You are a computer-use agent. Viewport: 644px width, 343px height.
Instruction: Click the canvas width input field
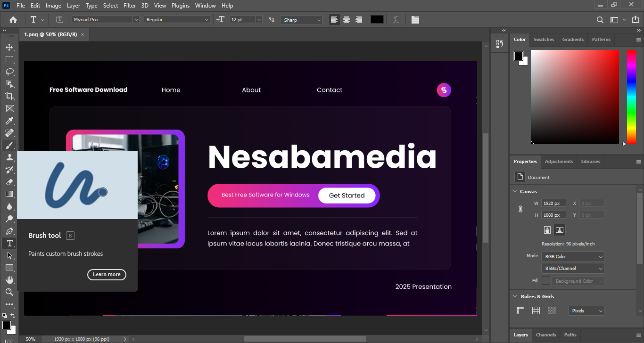pyautogui.click(x=553, y=204)
